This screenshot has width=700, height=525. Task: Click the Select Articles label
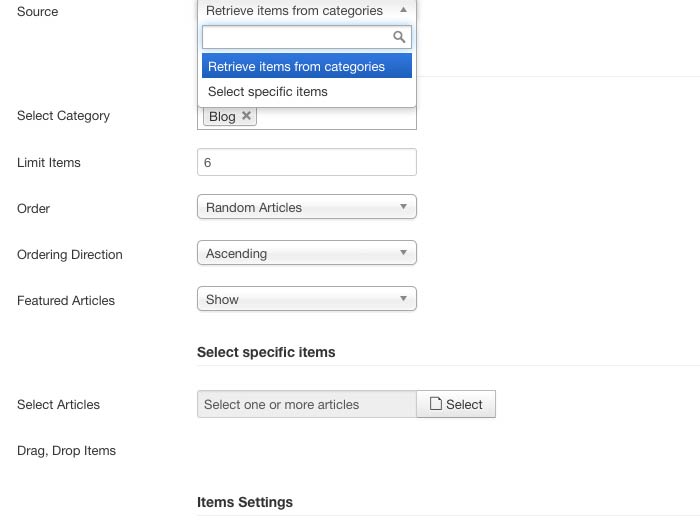(x=58, y=404)
